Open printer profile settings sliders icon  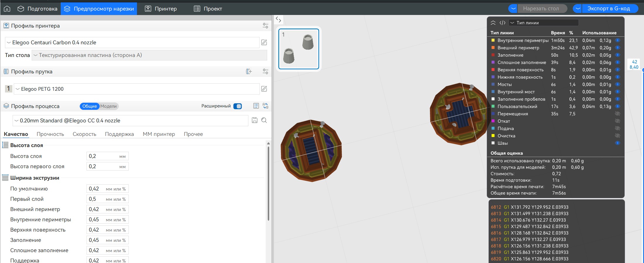click(x=265, y=26)
